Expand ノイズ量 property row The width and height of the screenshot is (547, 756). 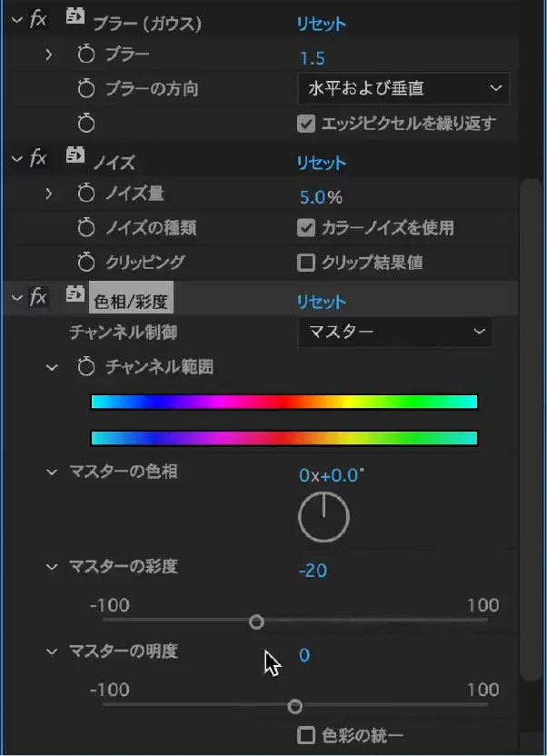[x=49, y=194]
